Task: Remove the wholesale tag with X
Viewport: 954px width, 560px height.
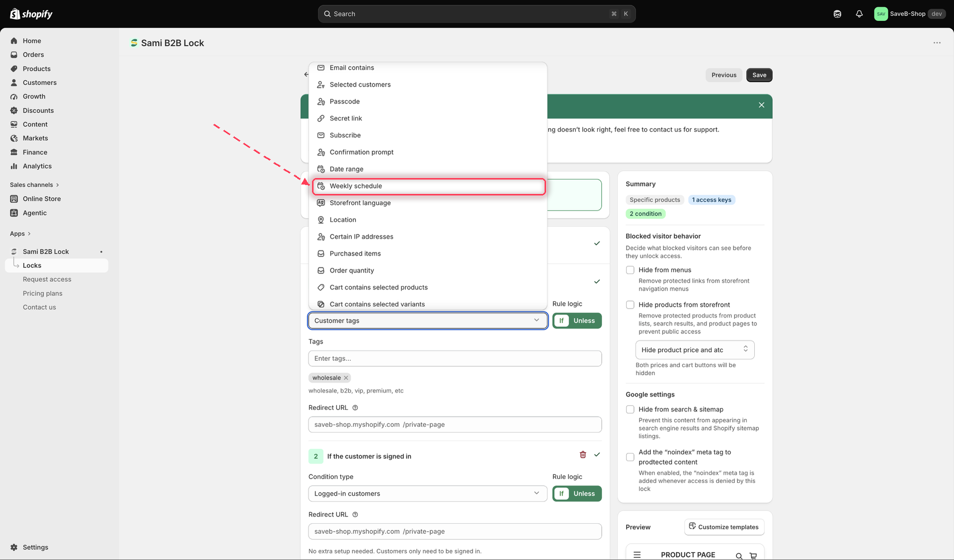Action: (346, 378)
